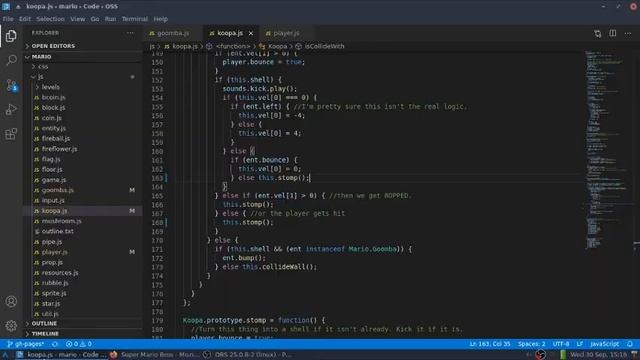Switch to the player.js tab
The image size is (640, 360).
pos(286,33)
